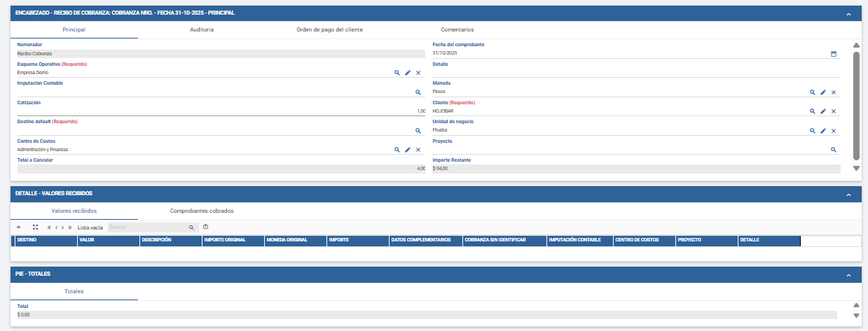Sort by DESTINO column header
868x331 pixels.
coord(46,240)
